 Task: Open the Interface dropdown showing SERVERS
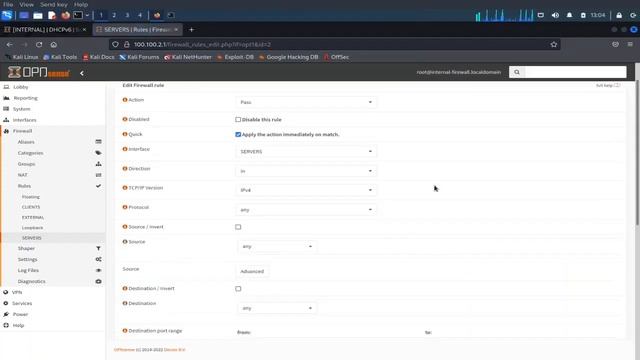coord(306,151)
